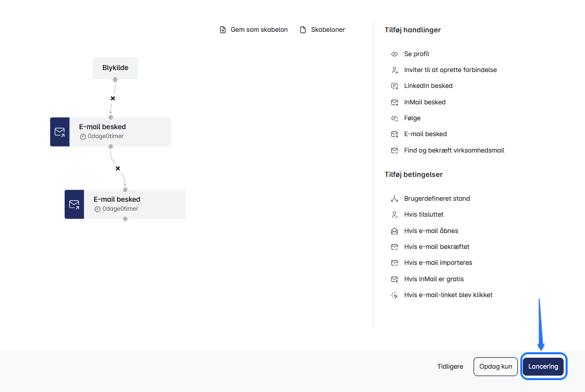The image size is (585, 392).
Task: Go back with the Tidligere link
Action: pyautogui.click(x=450, y=367)
